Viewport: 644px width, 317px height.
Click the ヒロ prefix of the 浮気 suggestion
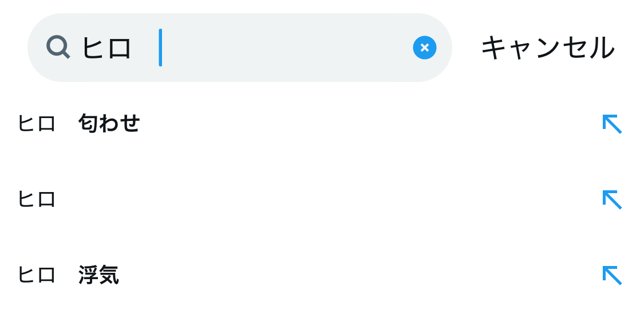click(x=37, y=275)
